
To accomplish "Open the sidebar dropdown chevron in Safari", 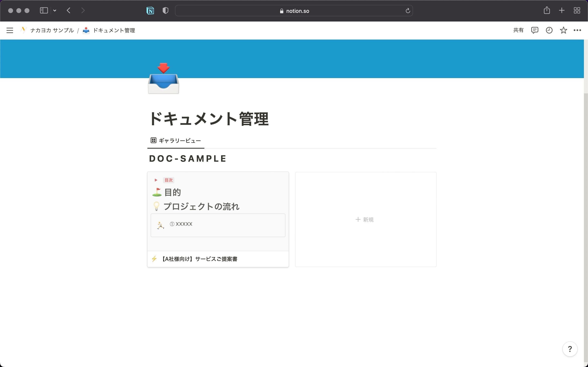I will (55, 10).
